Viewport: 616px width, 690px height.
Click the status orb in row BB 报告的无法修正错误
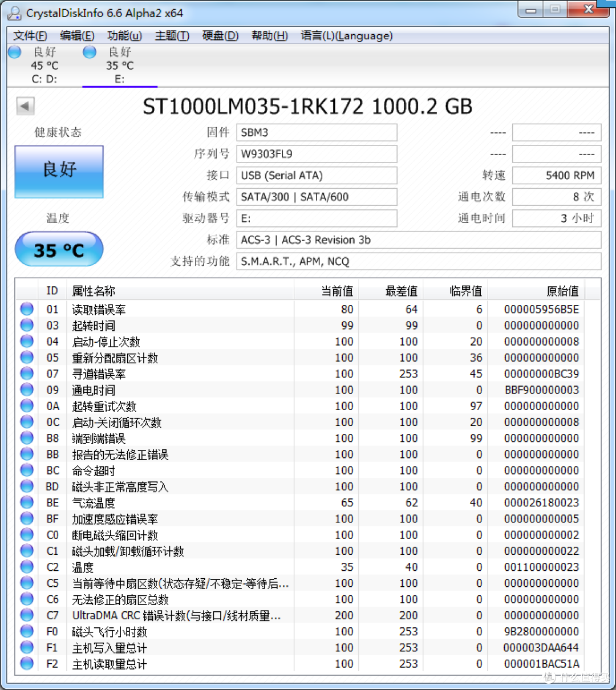click(x=27, y=454)
